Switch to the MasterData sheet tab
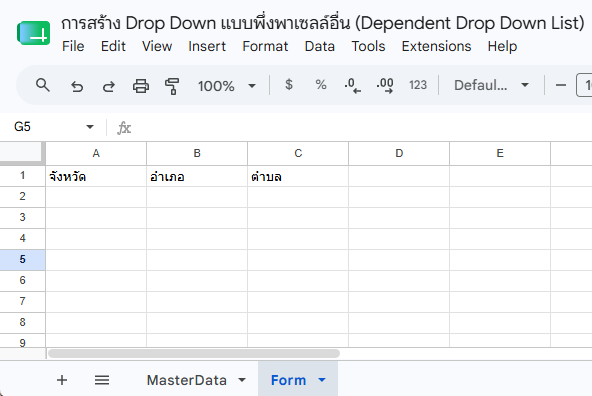This screenshot has width=592, height=396. point(187,380)
